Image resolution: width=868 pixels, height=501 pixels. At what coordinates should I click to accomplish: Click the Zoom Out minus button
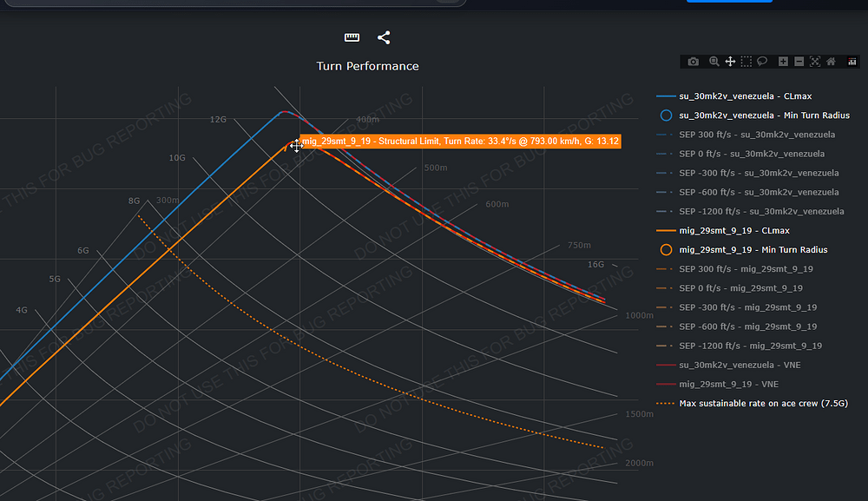click(799, 62)
